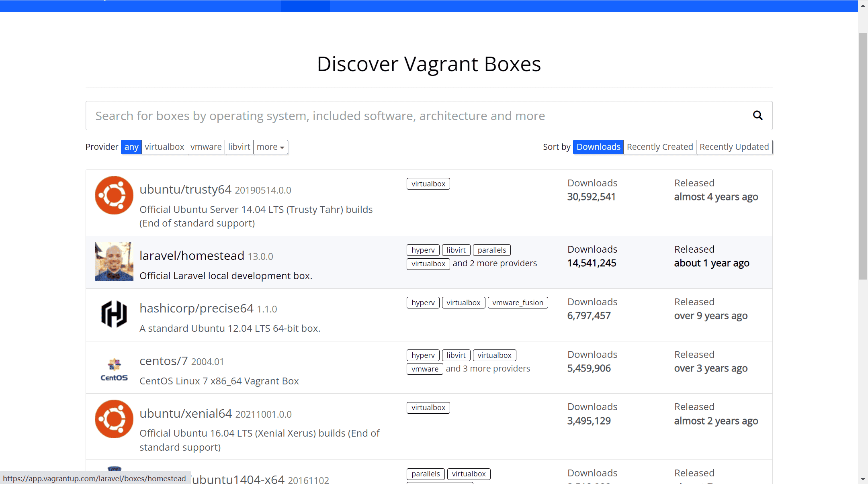Sort boxes by Downloads

[x=598, y=147]
